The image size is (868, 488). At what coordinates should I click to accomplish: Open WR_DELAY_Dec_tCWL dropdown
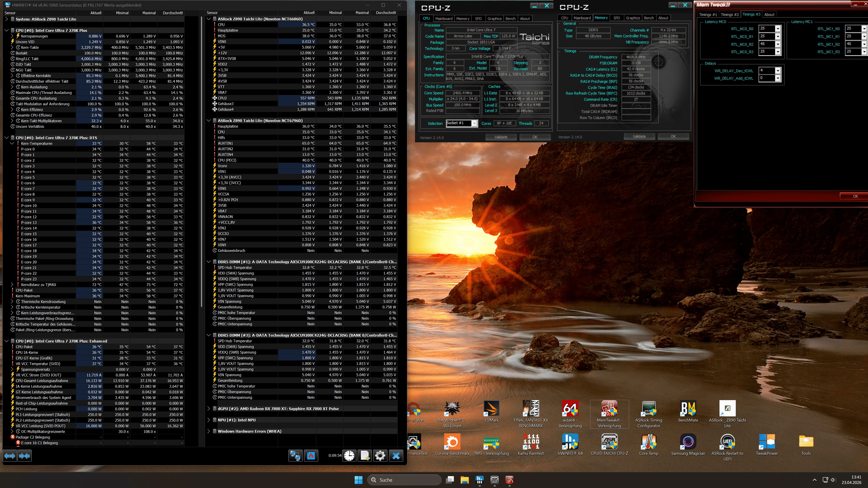tap(778, 70)
